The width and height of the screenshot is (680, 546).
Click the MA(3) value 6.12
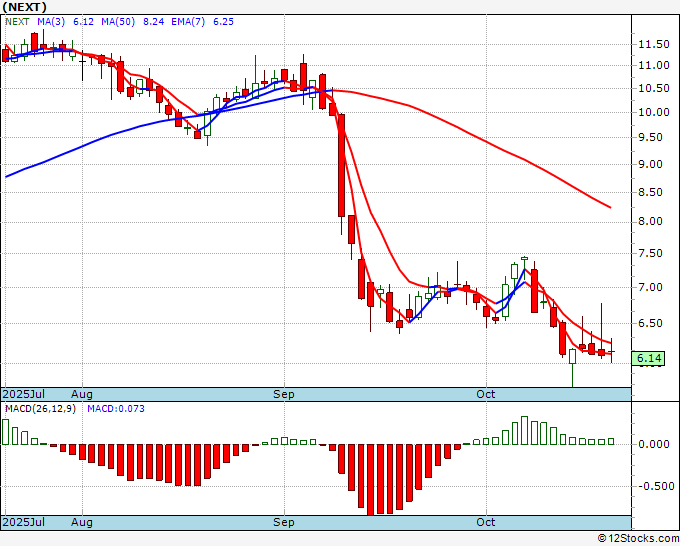tap(83, 22)
